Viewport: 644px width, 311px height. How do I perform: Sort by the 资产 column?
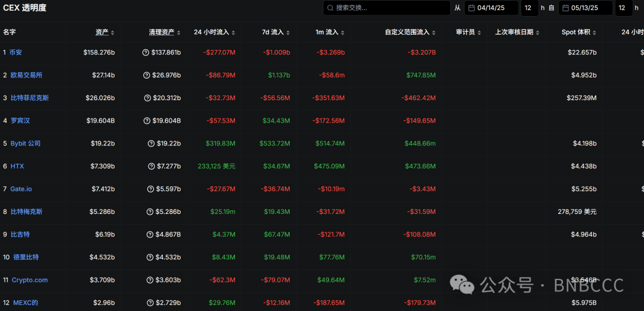[x=105, y=32]
